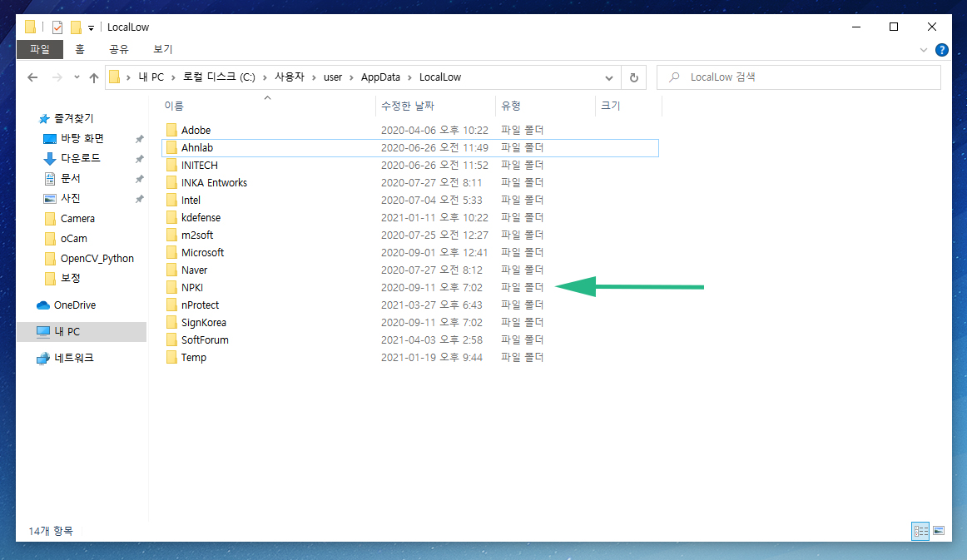
Task: Open OpenCV_Python folder in sidebar
Action: pyautogui.click(x=97, y=259)
